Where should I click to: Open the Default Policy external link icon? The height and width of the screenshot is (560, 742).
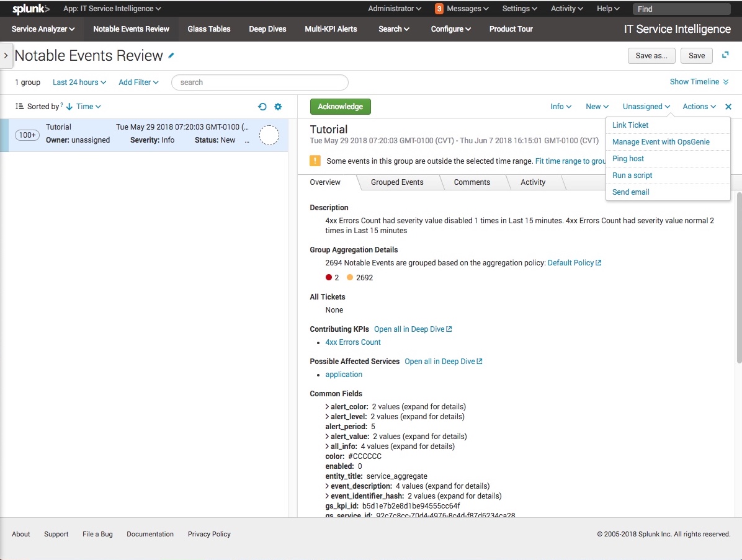click(599, 262)
